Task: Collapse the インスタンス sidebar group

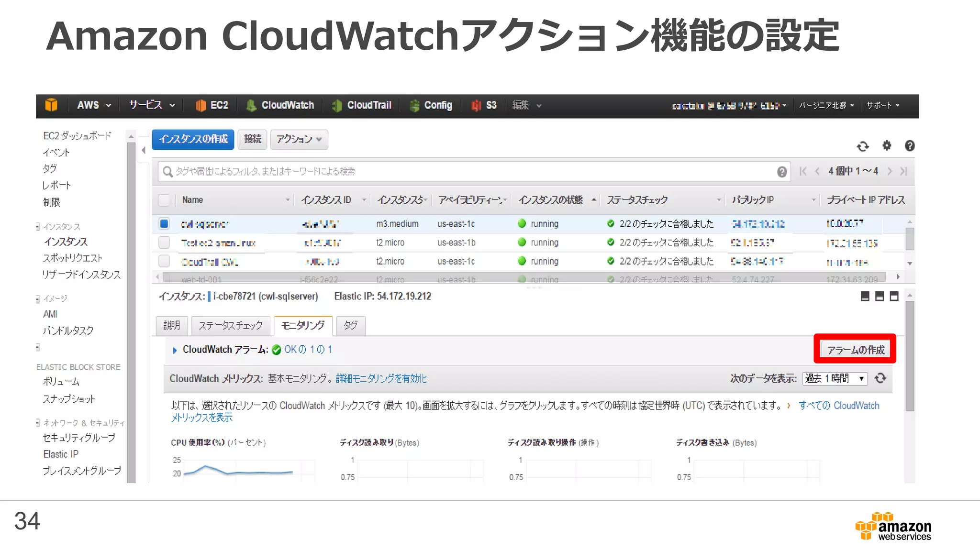Action: pyautogui.click(x=38, y=227)
